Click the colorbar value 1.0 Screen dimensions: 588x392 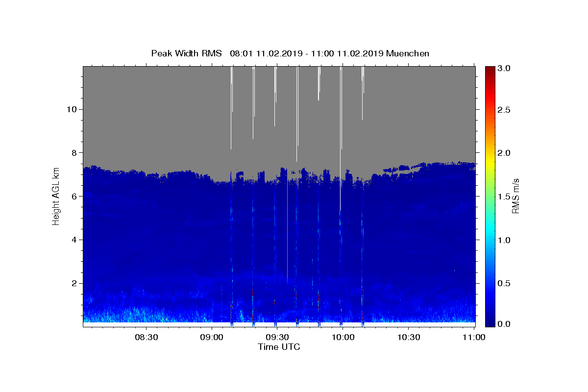pyautogui.click(x=505, y=240)
